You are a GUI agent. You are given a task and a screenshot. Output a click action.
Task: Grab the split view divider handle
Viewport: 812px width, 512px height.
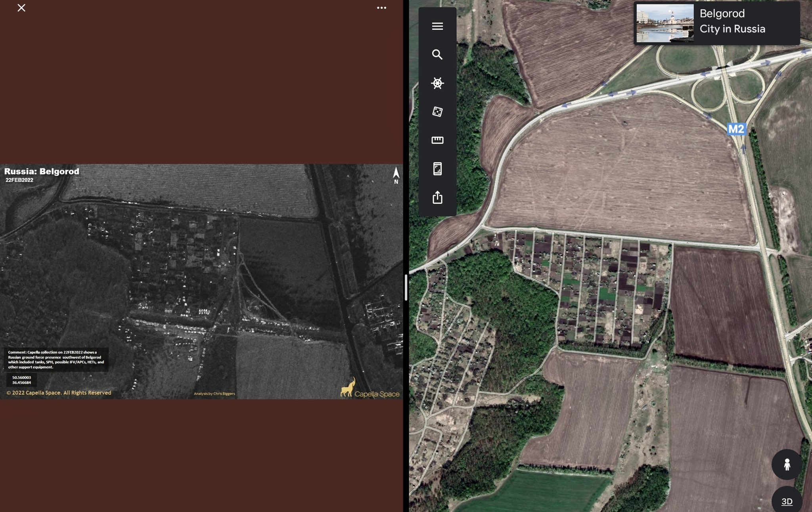pyautogui.click(x=406, y=287)
